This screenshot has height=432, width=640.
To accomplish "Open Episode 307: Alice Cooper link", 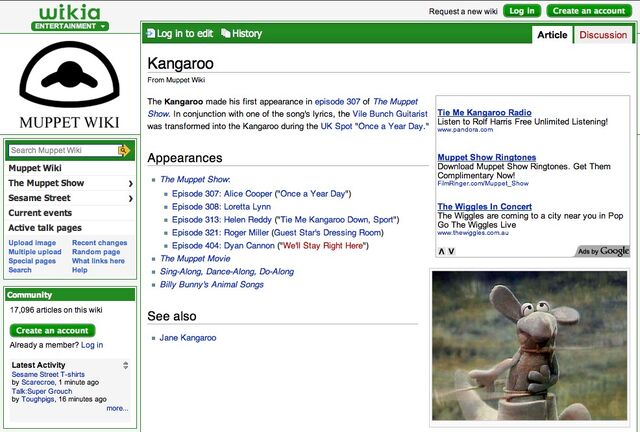I will 222,194.
